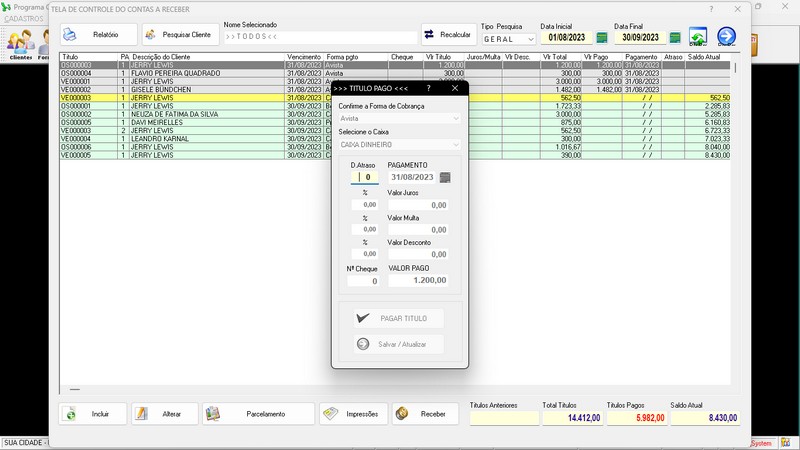Click the Relatório printer button
Viewport: 800px width, 450px height.
click(98, 35)
